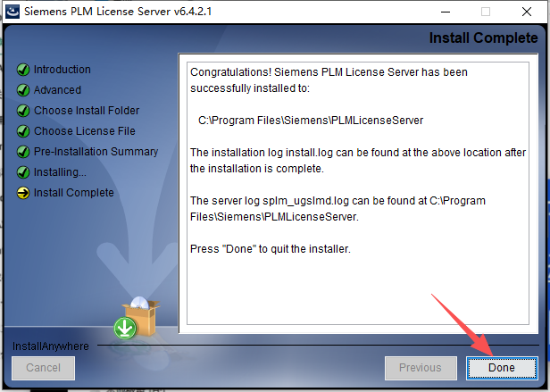This screenshot has height=392, width=550.
Task: Click the disabled Cancel button
Action: click(x=43, y=368)
